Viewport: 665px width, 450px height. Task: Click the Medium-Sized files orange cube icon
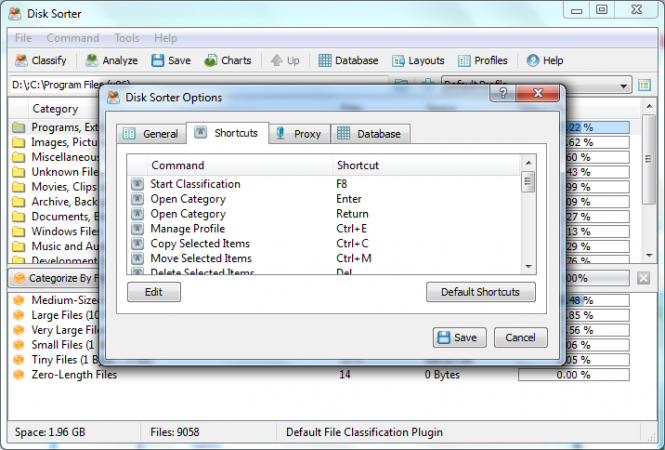pyautogui.click(x=19, y=300)
